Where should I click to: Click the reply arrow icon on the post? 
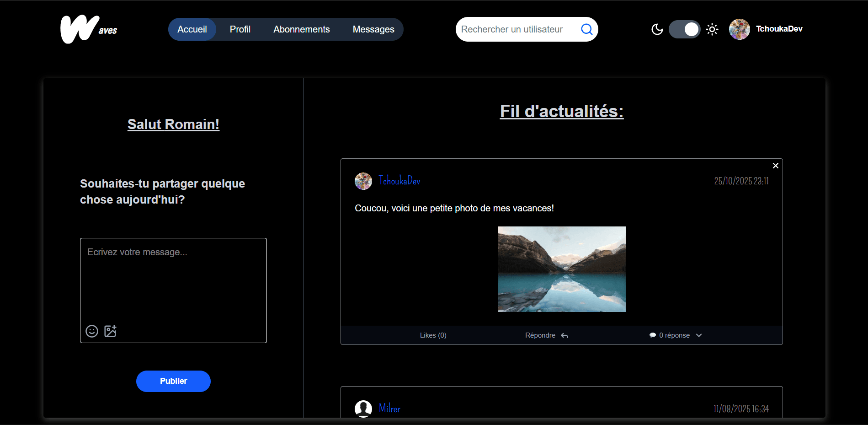(x=564, y=336)
